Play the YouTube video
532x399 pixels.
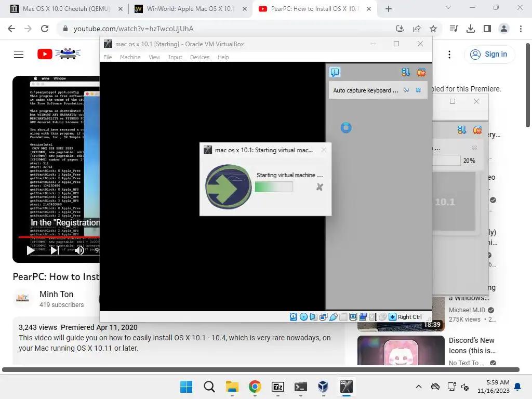tap(31, 250)
